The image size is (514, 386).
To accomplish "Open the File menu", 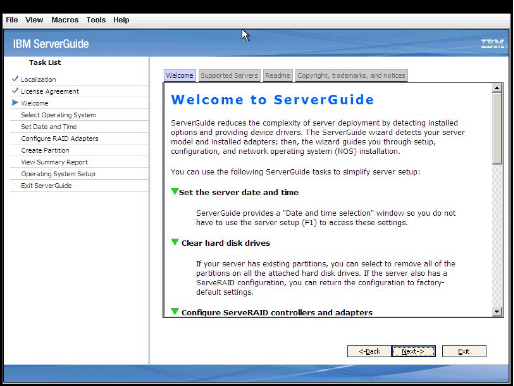I will pyautogui.click(x=12, y=20).
